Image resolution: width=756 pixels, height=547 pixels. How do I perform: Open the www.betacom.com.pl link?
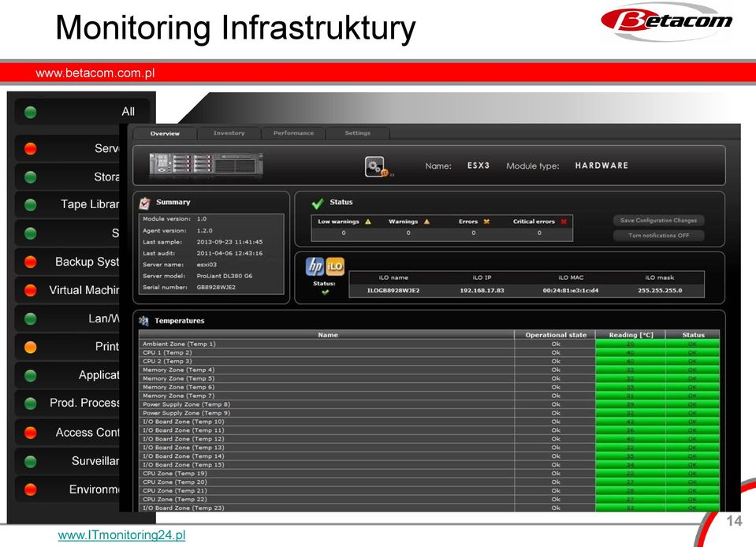(95, 73)
